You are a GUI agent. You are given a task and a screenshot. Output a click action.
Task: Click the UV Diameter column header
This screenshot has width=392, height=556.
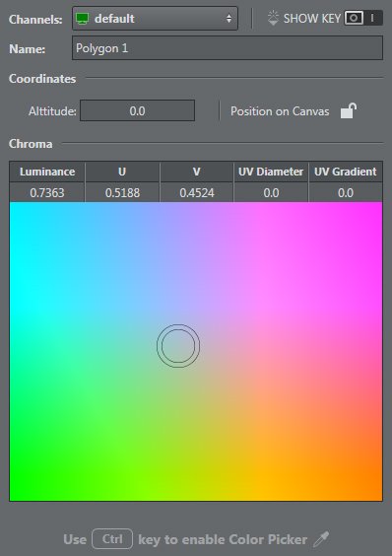tap(271, 172)
